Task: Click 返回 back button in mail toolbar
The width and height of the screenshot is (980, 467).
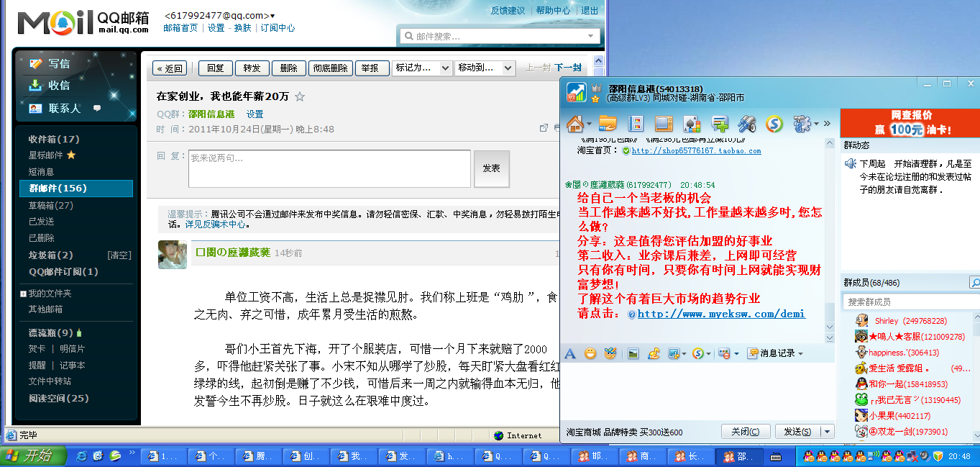Action: point(170,68)
